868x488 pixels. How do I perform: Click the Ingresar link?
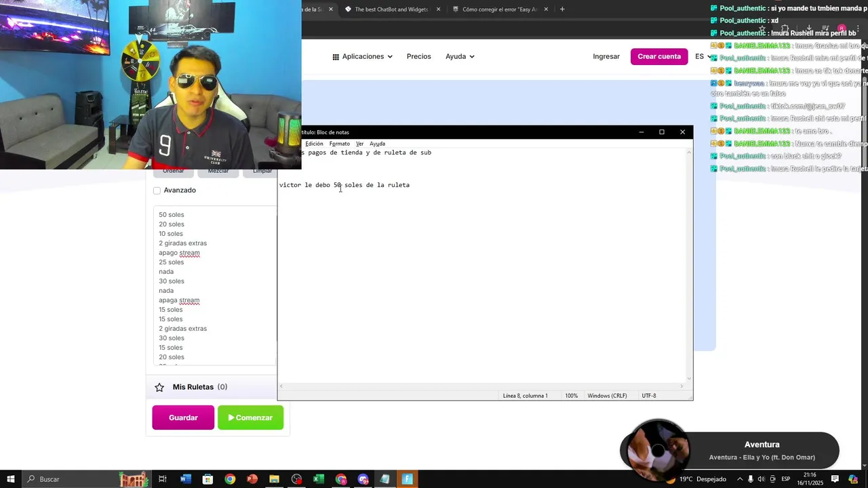(x=606, y=56)
